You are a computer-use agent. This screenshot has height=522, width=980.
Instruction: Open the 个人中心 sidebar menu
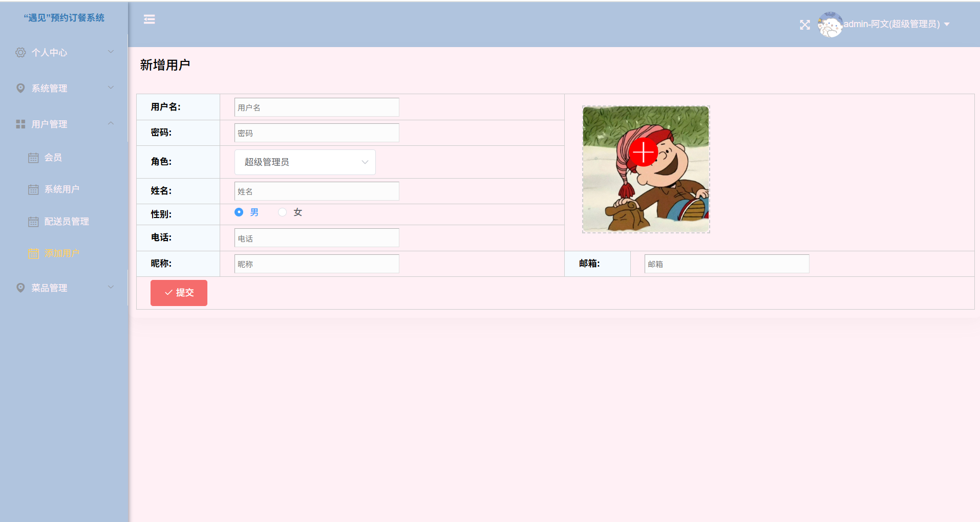point(64,52)
